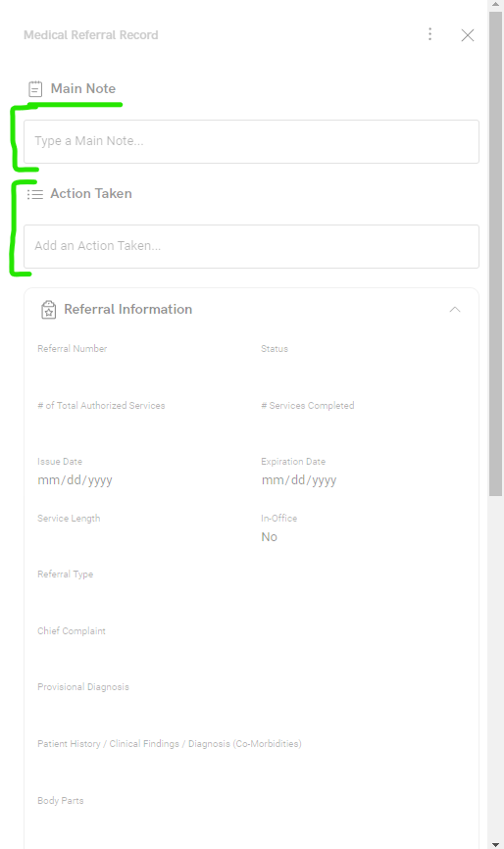Click the scrollbar down arrow
Screen dimensions: 504x849
[x=495, y=844]
